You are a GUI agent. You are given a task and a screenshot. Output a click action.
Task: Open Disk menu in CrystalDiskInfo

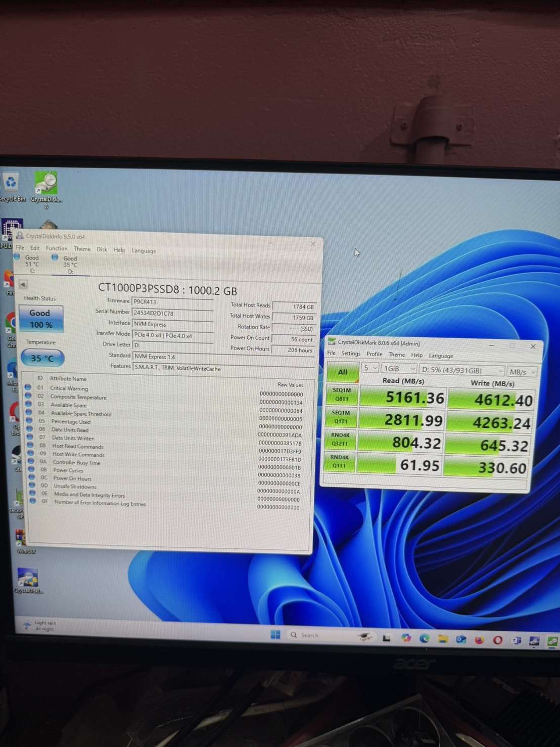(102, 249)
